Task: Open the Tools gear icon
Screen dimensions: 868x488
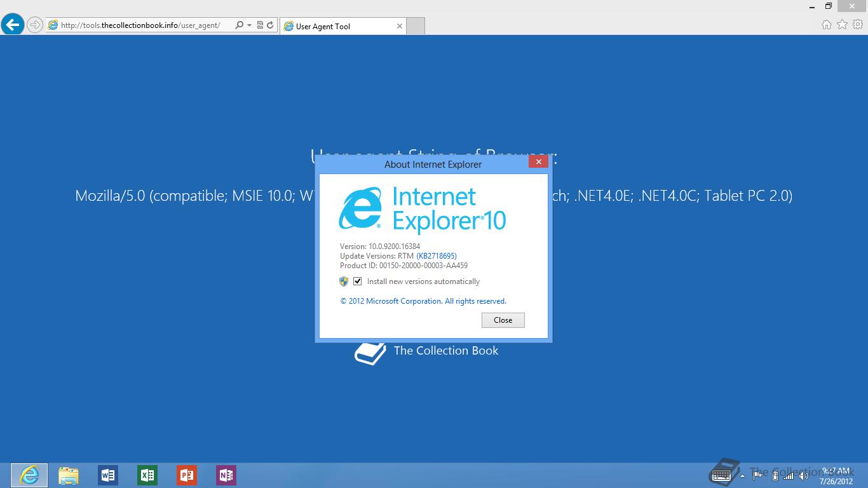Action: [x=858, y=25]
